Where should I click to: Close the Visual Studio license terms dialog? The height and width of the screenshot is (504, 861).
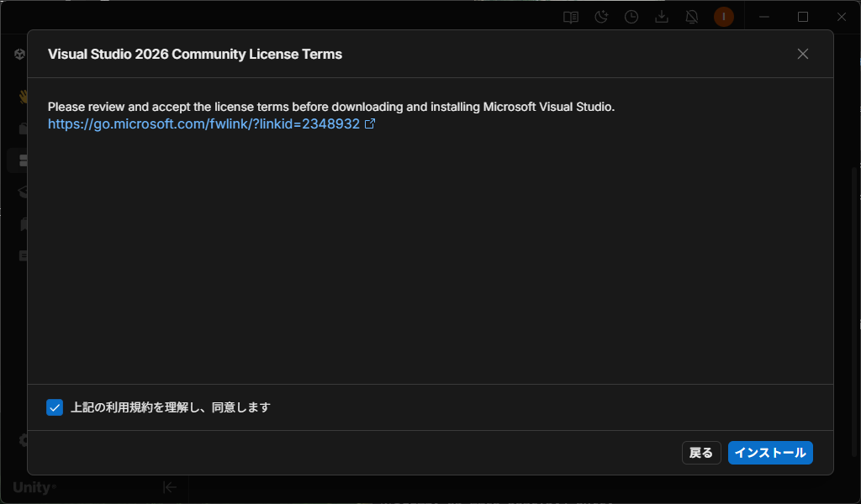click(x=802, y=54)
